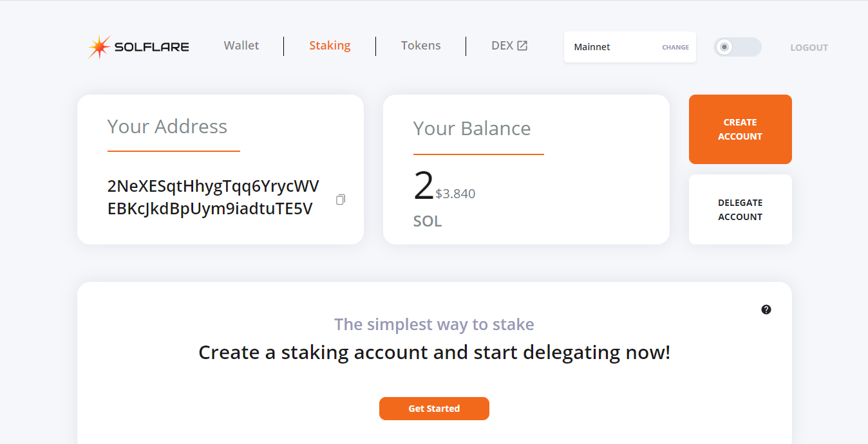Click the Solflare sun logo icon

(x=99, y=47)
